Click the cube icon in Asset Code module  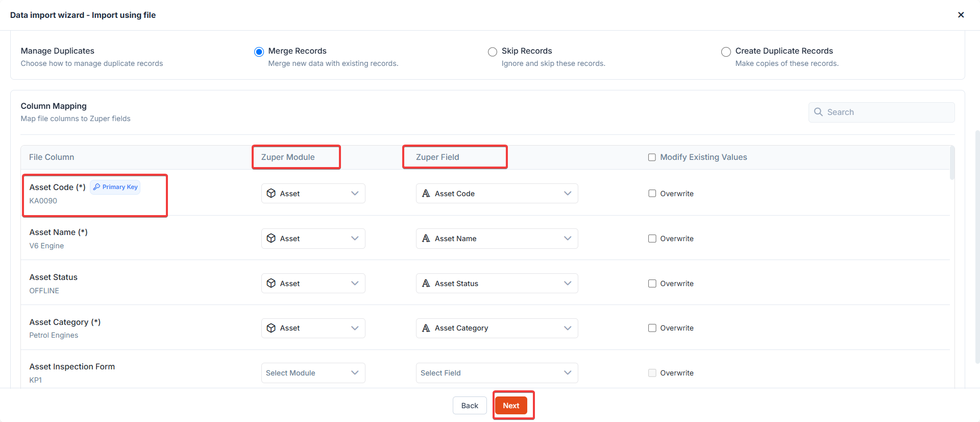(x=271, y=194)
